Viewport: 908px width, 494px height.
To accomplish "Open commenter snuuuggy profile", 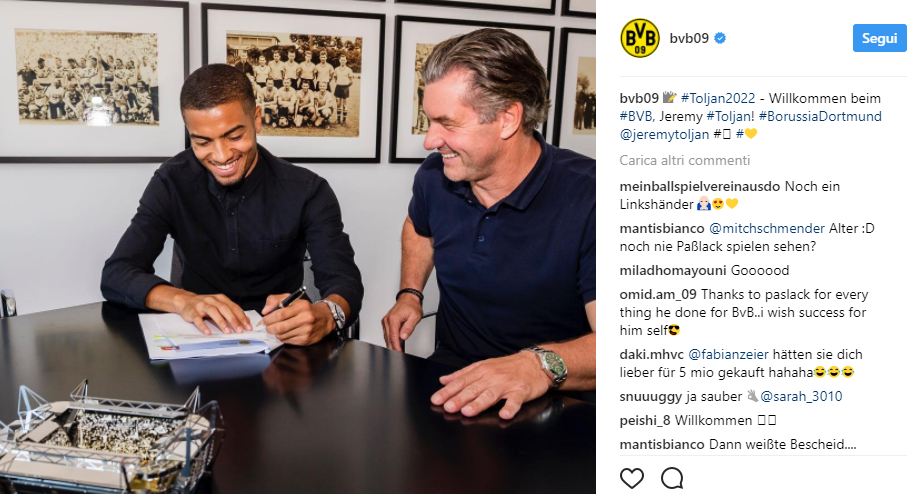I will (651, 397).
